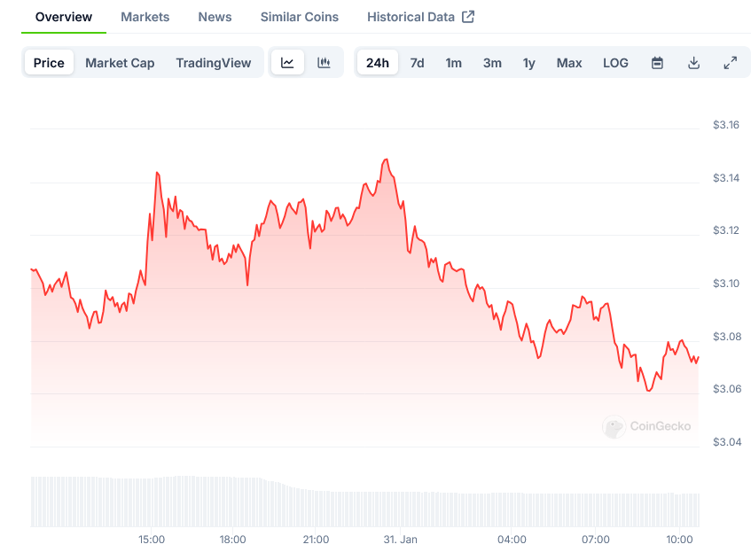
Task: Click the external link icon beside Historical Data
Action: click(x=468, y=17)
